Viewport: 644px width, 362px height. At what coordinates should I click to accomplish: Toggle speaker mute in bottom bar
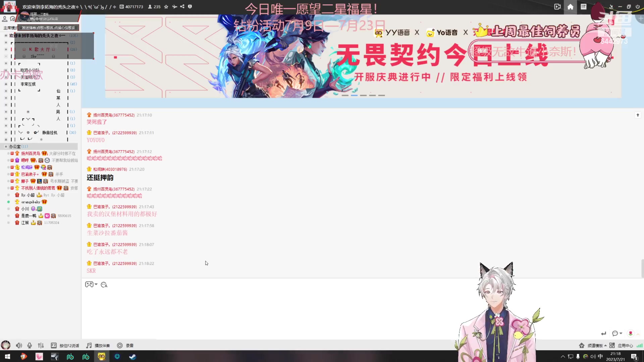pyautogui.click(x=19, y=346)
